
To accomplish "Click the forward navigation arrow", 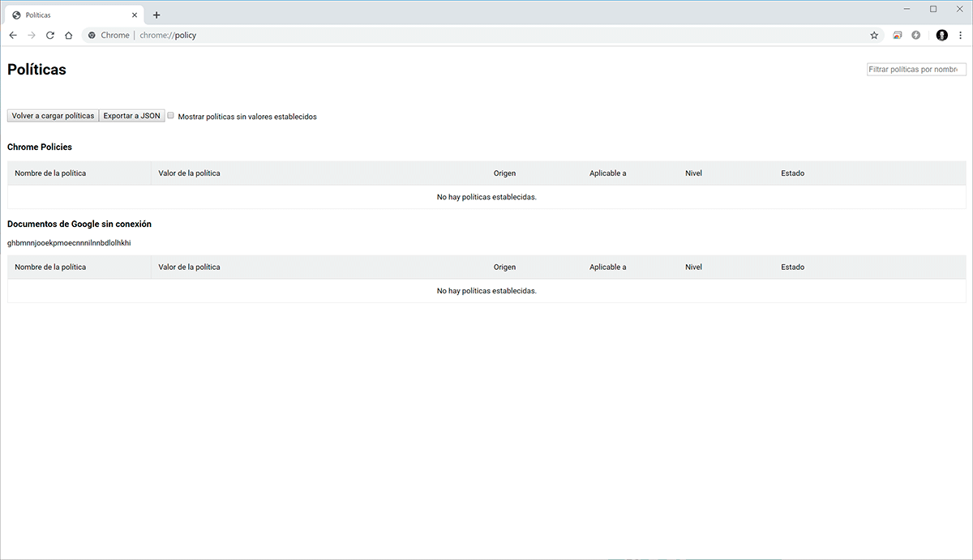I will coord(32,36).
